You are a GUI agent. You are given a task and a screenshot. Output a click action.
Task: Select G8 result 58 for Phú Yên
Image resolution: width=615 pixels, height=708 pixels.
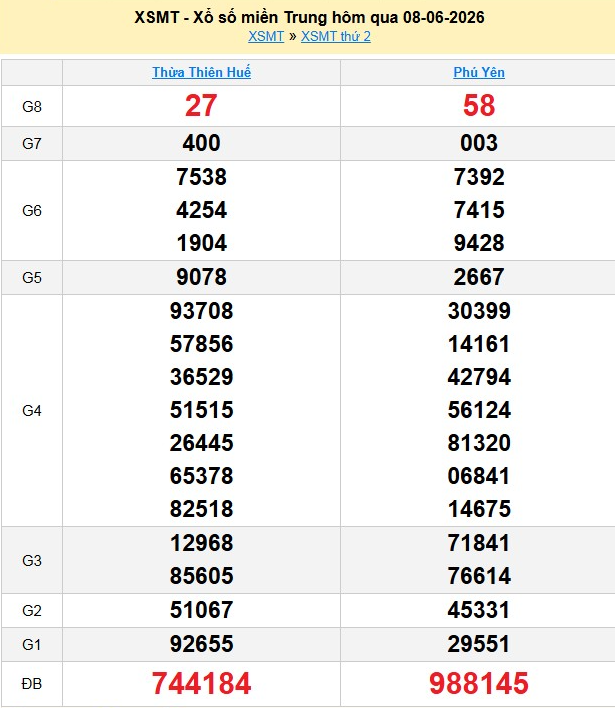click(x=479, y=106)
